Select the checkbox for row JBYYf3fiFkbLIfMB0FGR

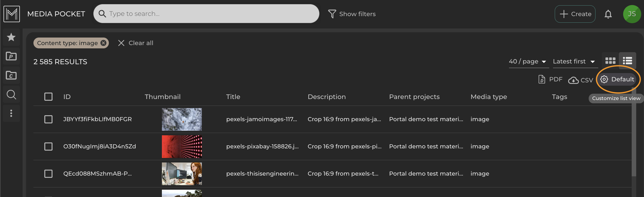point(49,119)
